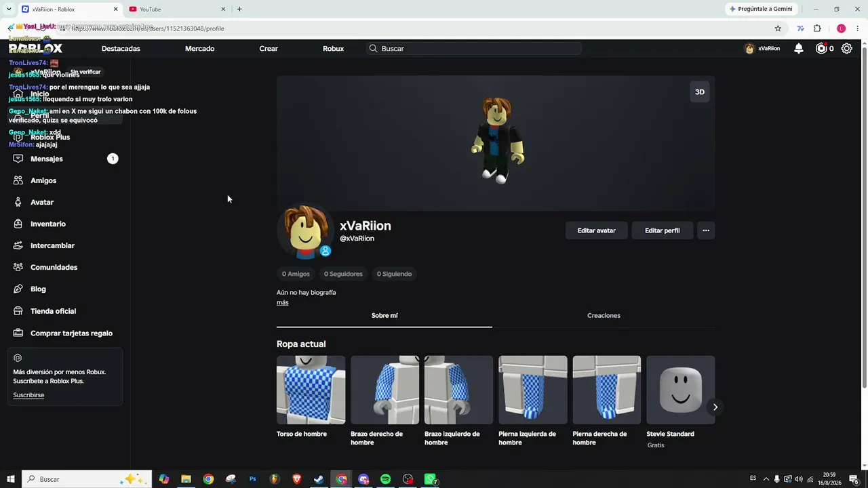Image resolution: width=868 pixels, height=488 pixels.
Task: Click the Suscribirse link for Roblox Plus
Action: coord(28,395)
